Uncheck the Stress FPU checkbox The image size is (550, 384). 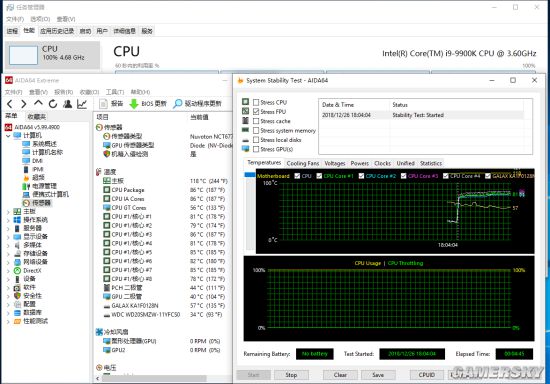[256, 112]
